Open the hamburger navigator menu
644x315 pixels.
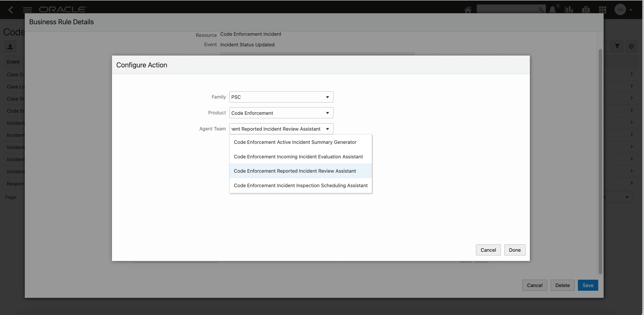pyautogui.click(x=27, y=10)
